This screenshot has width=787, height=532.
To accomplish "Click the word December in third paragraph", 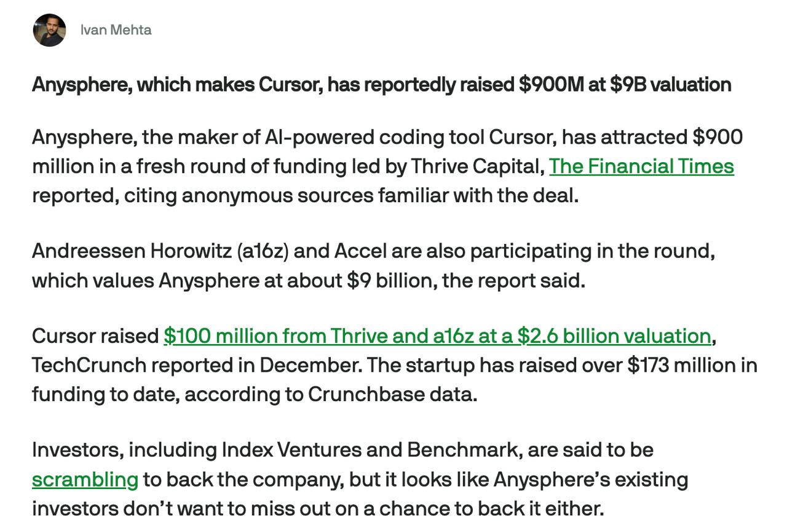I will tap(310, 366).
